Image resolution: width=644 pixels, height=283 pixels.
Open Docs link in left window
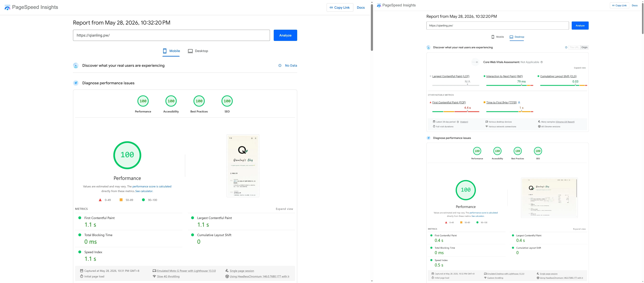pyautogui.click(x=360, y=7)
